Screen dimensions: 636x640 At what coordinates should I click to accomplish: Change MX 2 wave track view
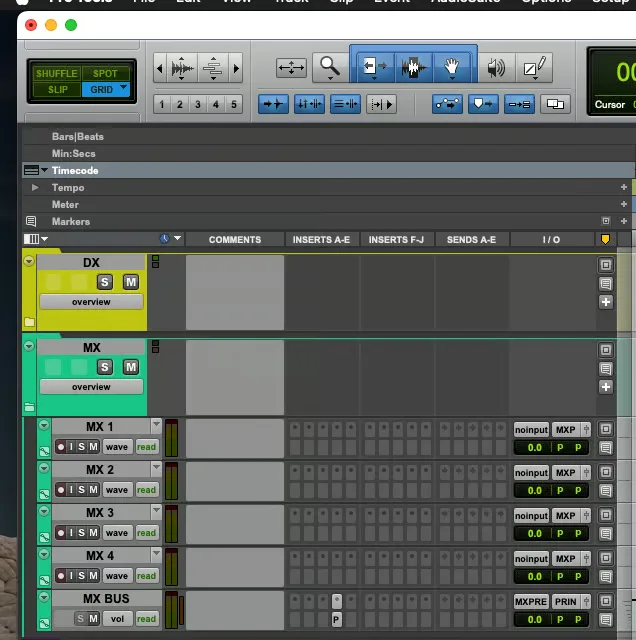click(x=117, y=490)
